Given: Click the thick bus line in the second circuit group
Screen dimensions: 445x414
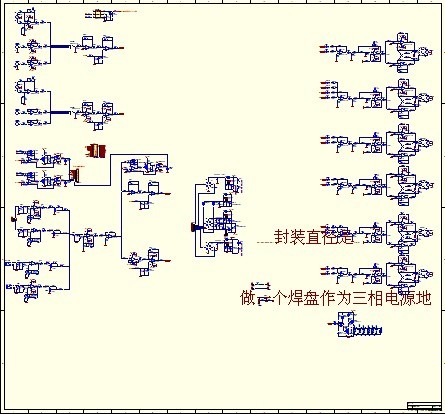Looking at the screenshot, I should (x=60, y=112).
